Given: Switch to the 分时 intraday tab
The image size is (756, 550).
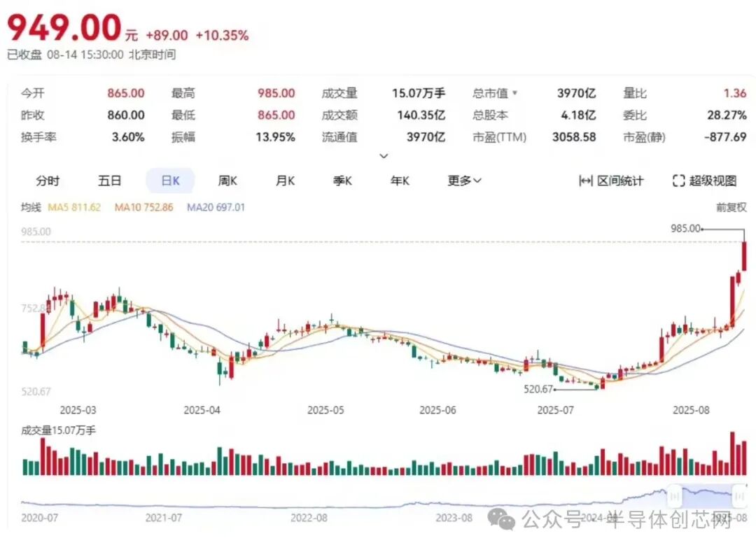Looking at the screenshot, I should click(x=47, y=181).
